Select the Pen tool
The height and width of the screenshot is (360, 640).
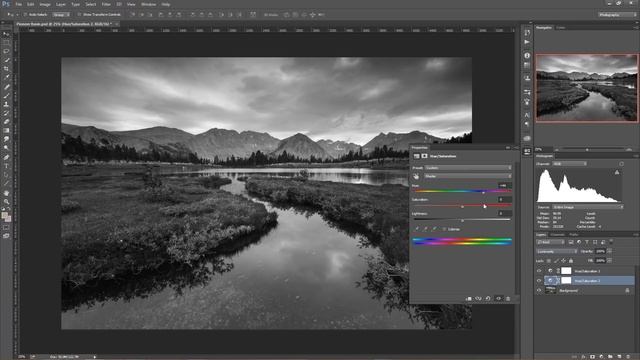[x=6, y=157]
